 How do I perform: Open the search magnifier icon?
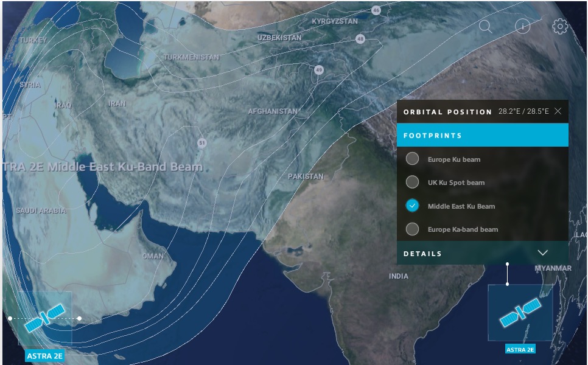coord(485,26)
